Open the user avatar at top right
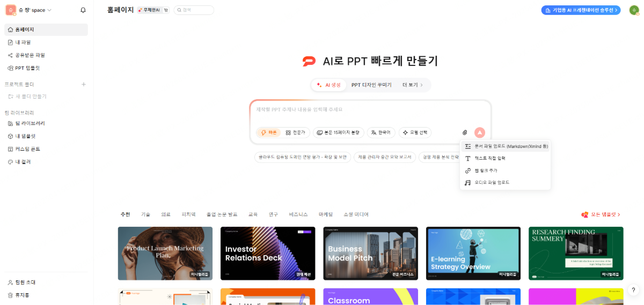This screenshot has width=644, height=305. coord(634,10)
